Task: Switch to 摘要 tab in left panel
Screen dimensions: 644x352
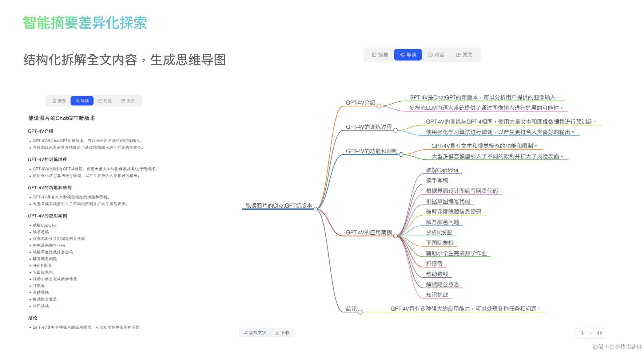Action: click(59, 101)
